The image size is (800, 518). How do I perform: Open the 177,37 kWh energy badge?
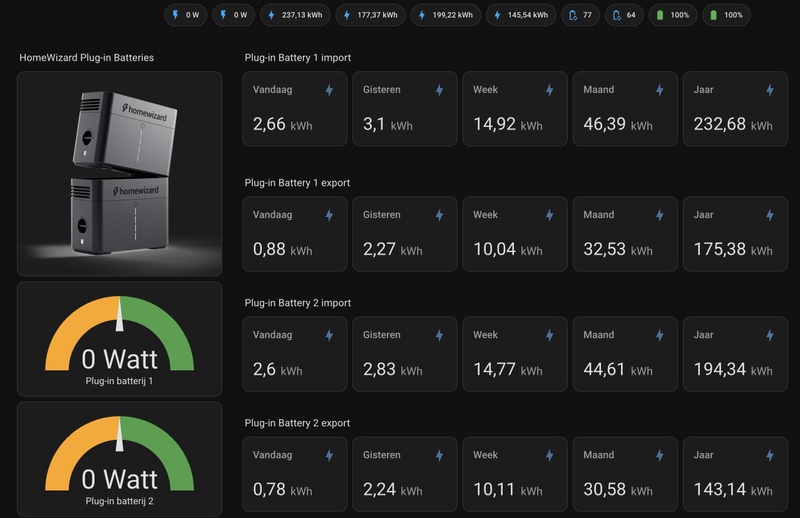(370, 15)
